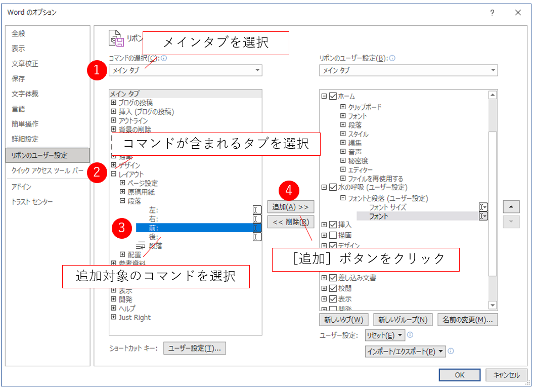The height and width of the screenshot is (392, 534).
Task: Click the Move Down arrow button
Action: tap(512, 222)
